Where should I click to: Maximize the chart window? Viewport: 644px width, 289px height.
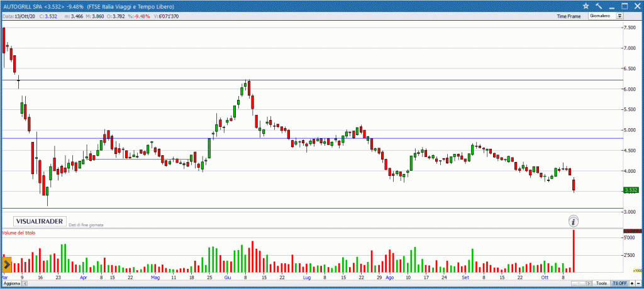click(x=625, y=6)
